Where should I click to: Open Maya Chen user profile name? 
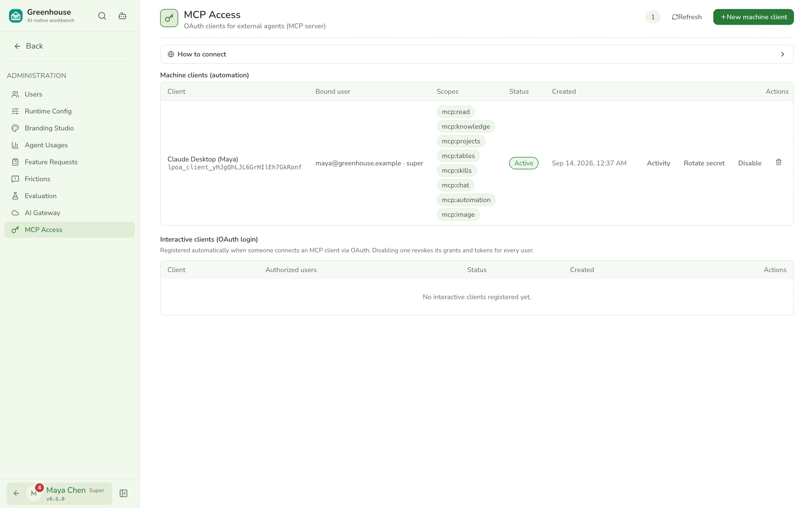pyautogui.click(x=66, y=490)
